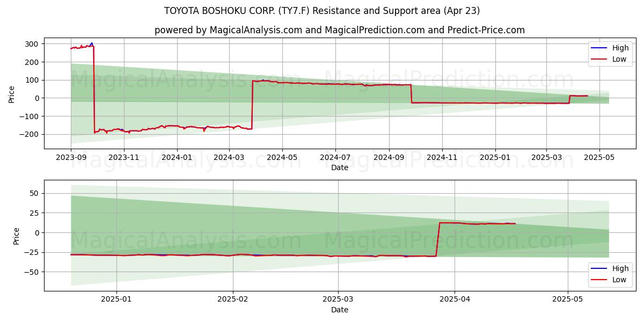
Task: Click the '2025-04' tick label in bottom chart
Action: (455, 300)
